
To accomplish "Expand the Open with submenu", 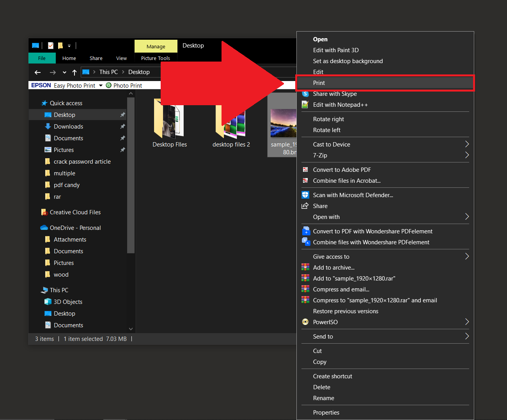I will [466, 217].
